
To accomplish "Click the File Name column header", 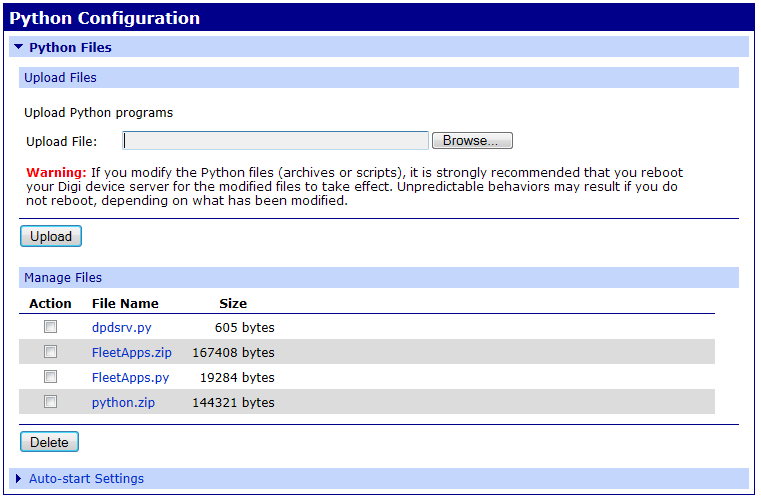I will click(125, 303).
